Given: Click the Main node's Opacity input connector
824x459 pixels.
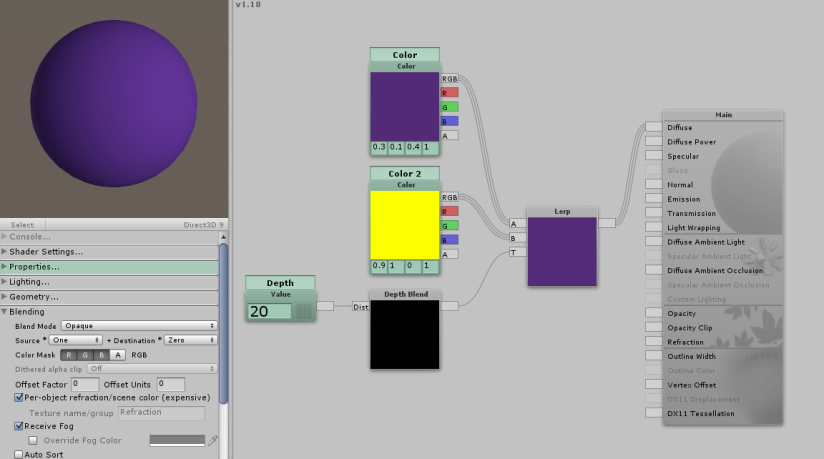Looking at the screenshot, I should pos(654,313).
